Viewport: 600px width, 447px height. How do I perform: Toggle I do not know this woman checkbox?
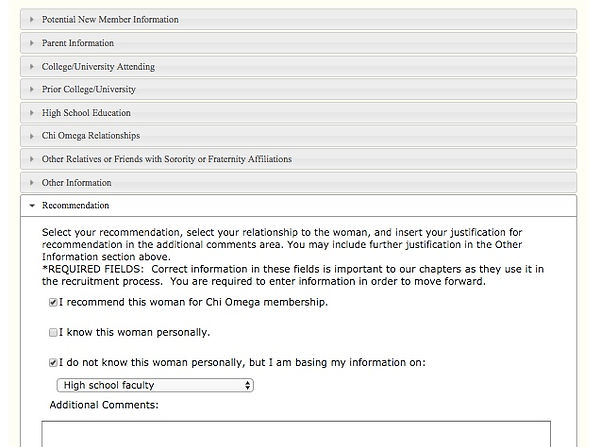53,362
